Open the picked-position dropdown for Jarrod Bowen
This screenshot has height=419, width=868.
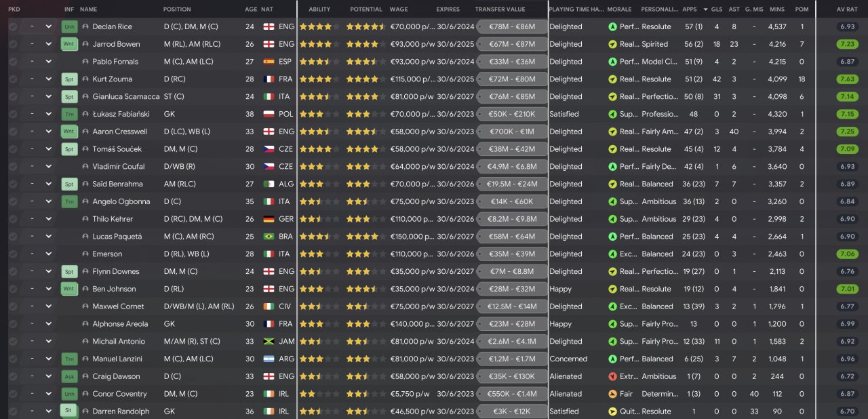(48, 45)
